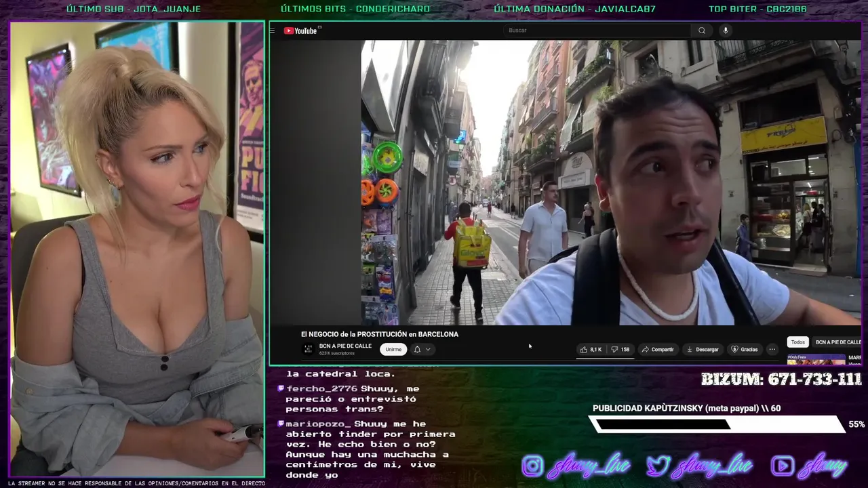This screenshot has height=488, width=868.
Task: Click the Instagram icon in the overlay
Action: (532, 466)
